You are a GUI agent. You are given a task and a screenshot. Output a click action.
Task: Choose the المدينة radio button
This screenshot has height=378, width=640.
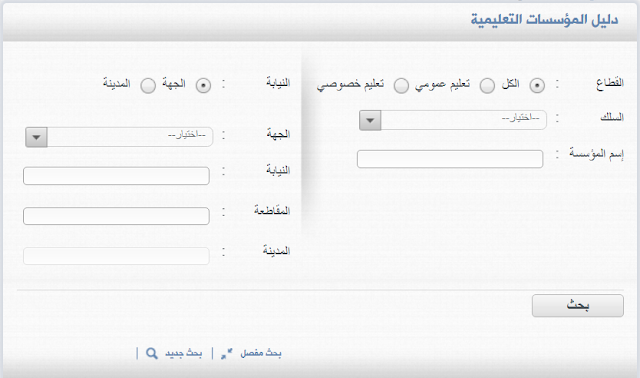coord(148,86)
